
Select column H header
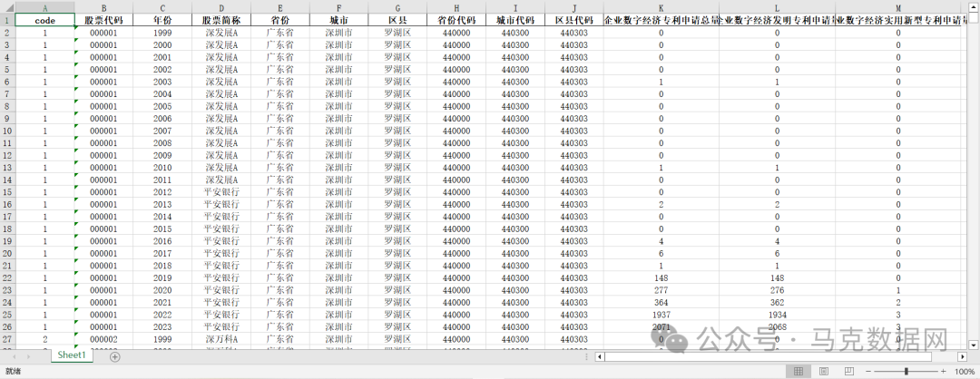(x=456, y=8)
